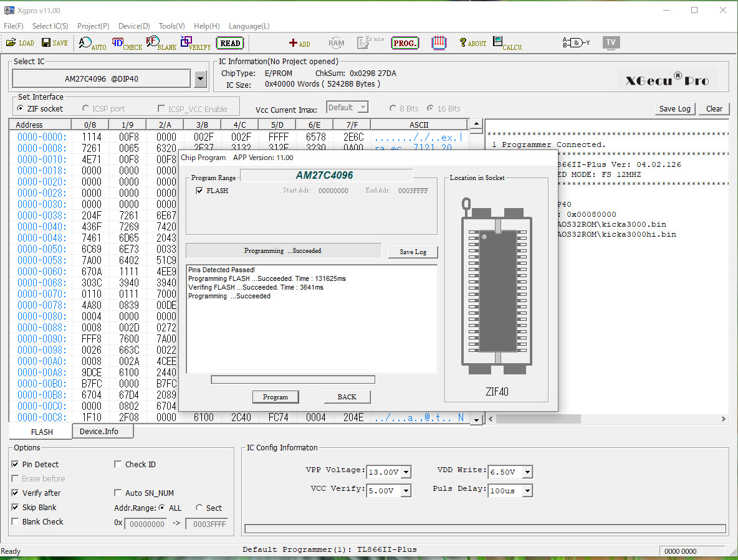The image size is (738, 560).
Task: Click the ADD toolbar icon
Action: point(299,43)
